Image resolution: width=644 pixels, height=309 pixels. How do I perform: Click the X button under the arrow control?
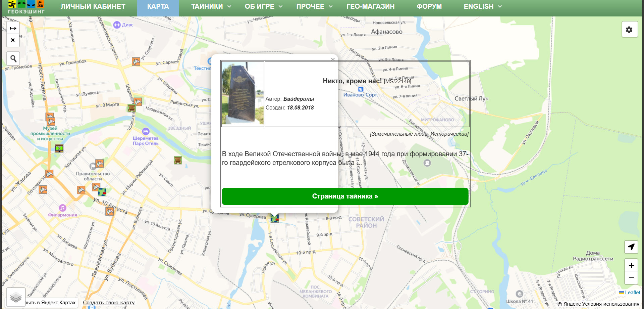tap(13, 40)
